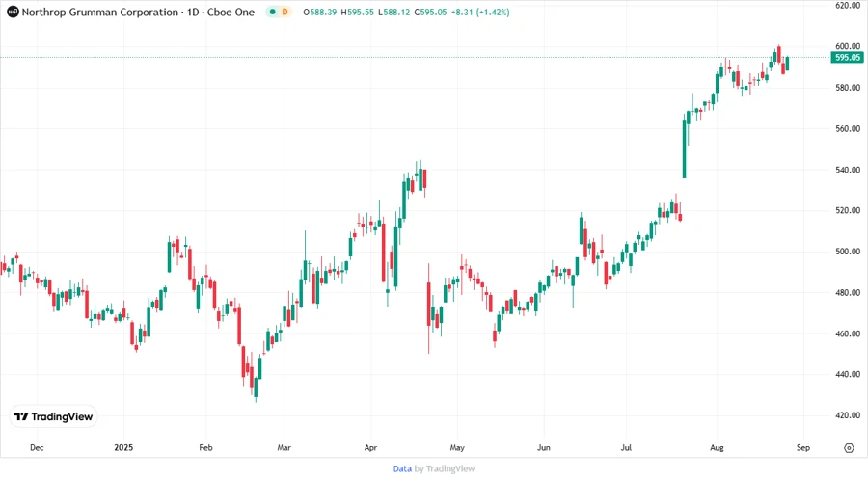Screen dimensions: 868x480
Task: Click the Northrop Grumman logo icon
Action: tap(13, 13)
